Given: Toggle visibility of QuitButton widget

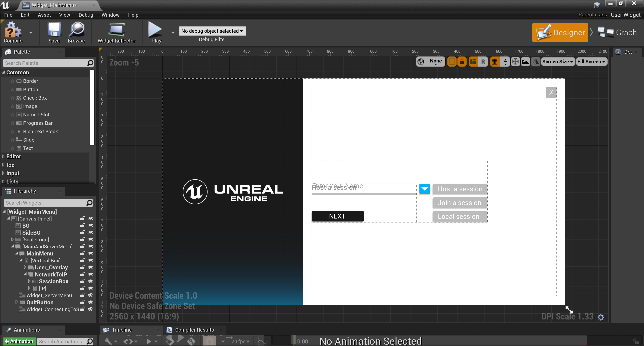Looking at the screenshot, I should [x=91, y=302].
